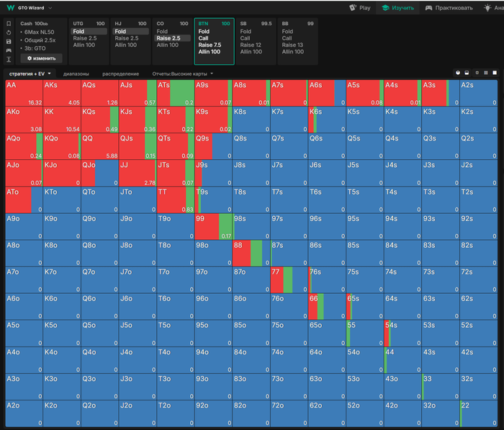Click the QQ hand cell
This screenshot has height=430, width=504.
tap(99, 147)
